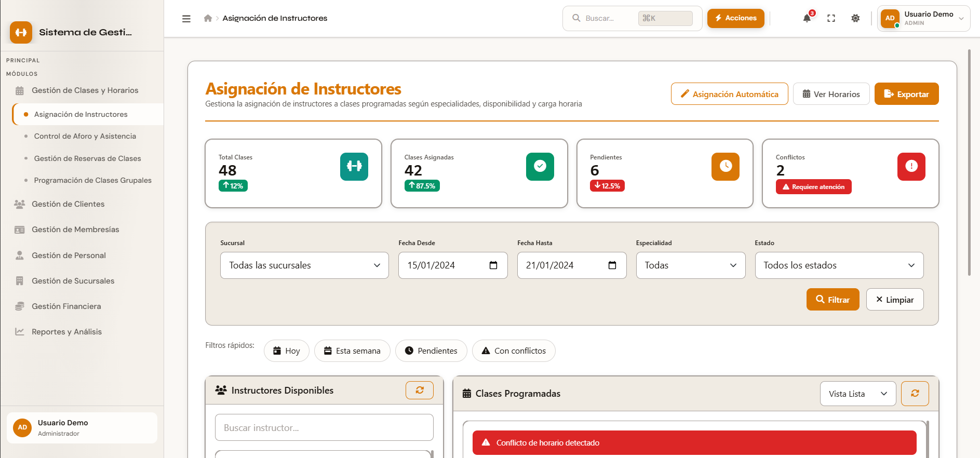Viewport: 980px width, 458px height.
Task: Click the Gestión de Clientes users icon
Action: 20,204
